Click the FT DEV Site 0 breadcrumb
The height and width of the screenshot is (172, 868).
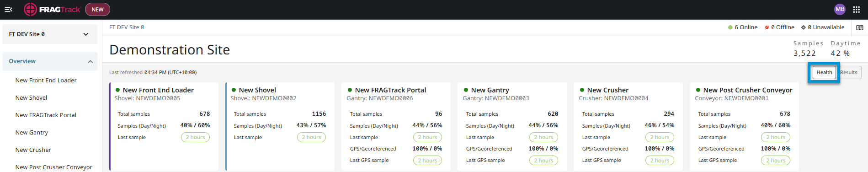click(127, 27)
